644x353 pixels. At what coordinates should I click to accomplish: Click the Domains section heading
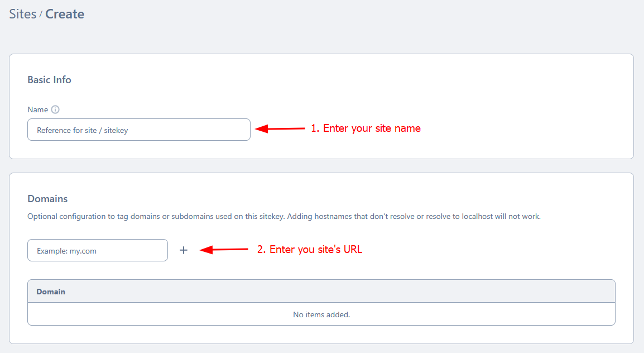tap(47, 199)
